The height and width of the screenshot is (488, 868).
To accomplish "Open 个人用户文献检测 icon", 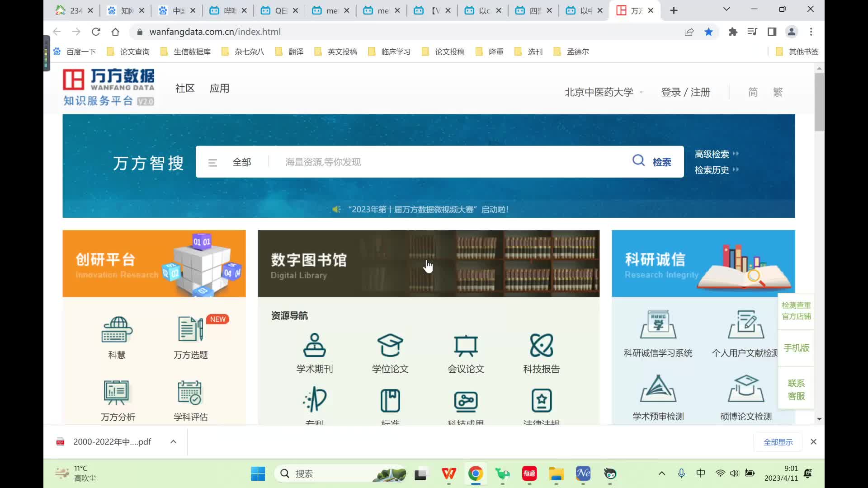I will pos(746,324).
